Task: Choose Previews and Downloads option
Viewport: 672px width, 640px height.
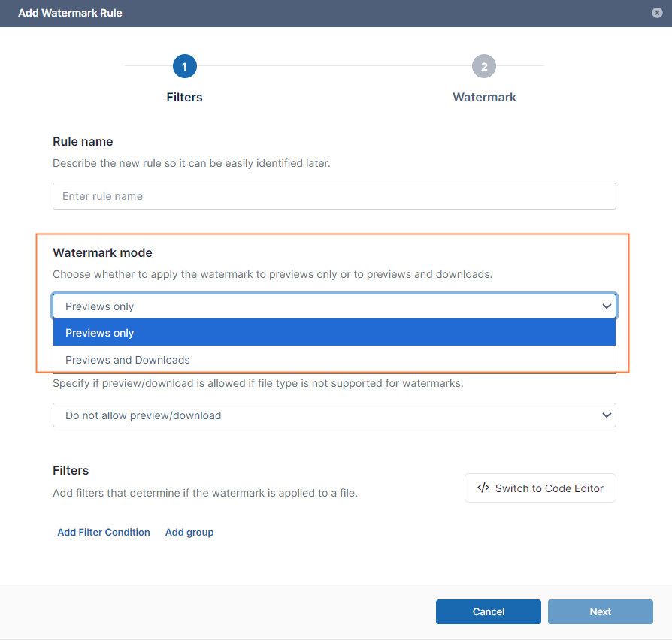Action: point(334,360)
